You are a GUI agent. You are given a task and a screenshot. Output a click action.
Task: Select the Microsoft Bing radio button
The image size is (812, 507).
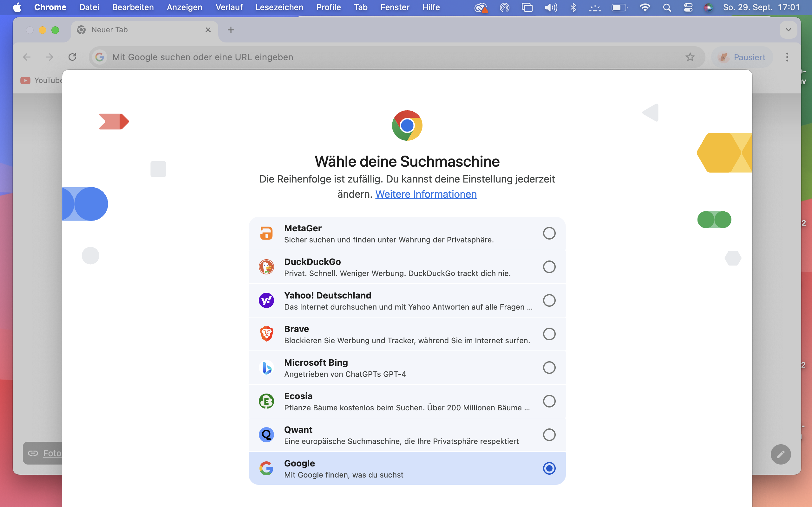549,368
